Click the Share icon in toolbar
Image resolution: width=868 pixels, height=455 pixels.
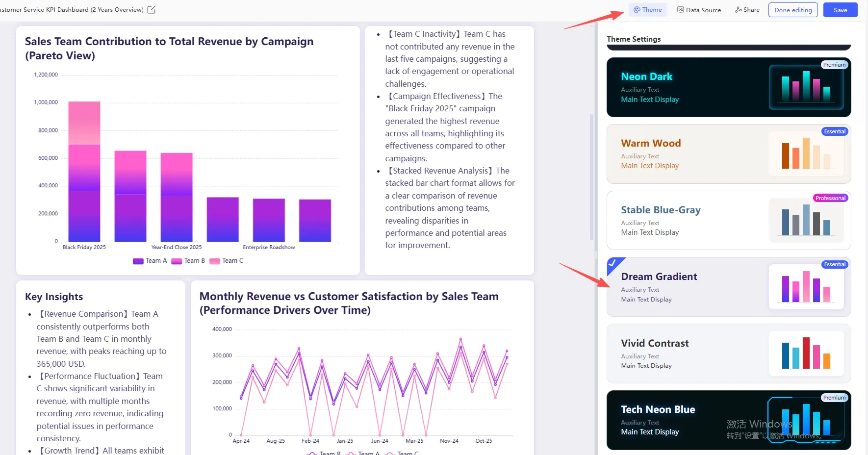pyautogui.click(x=738, y=10)
